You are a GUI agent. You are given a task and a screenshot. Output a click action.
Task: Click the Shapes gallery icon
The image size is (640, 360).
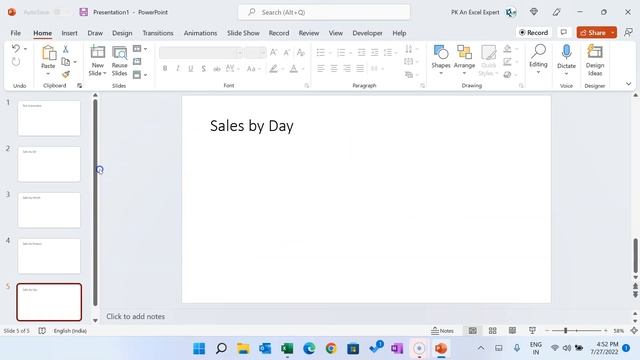point(441,53)
